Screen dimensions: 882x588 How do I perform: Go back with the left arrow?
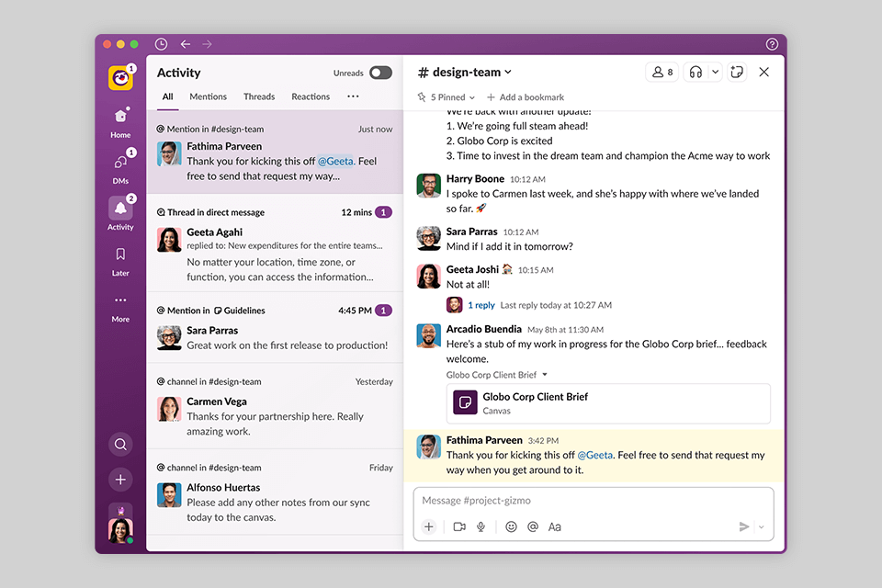tap(185, 44)
